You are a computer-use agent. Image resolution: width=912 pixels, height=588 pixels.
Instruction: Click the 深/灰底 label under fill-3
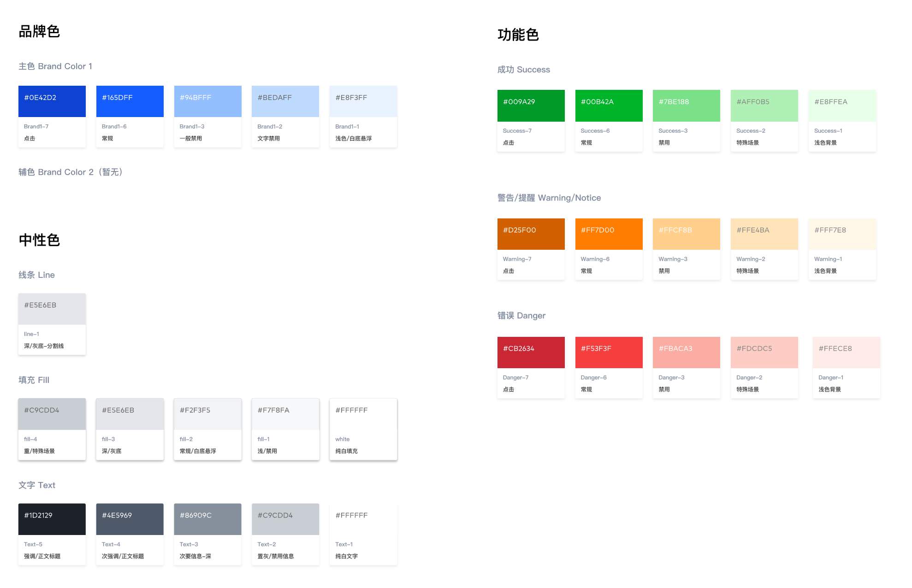click(x=112, y=451)
